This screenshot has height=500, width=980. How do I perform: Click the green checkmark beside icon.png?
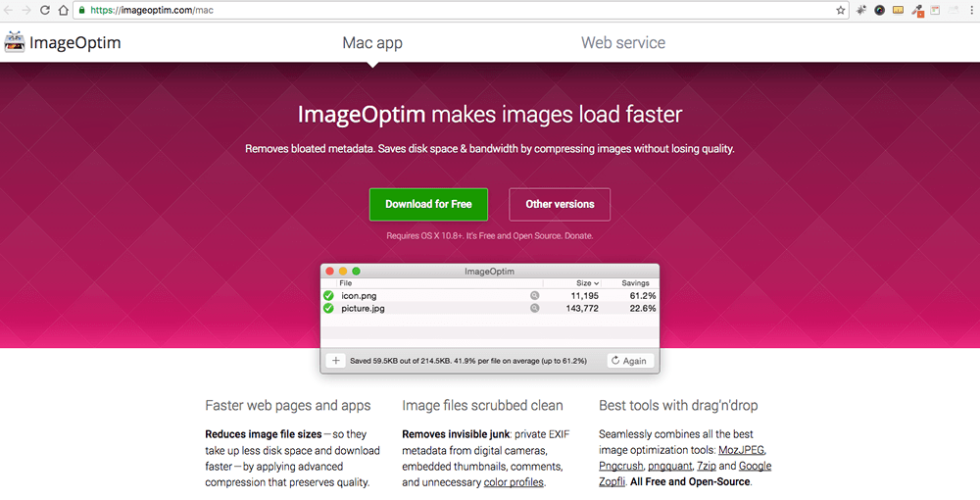[328, 296]
